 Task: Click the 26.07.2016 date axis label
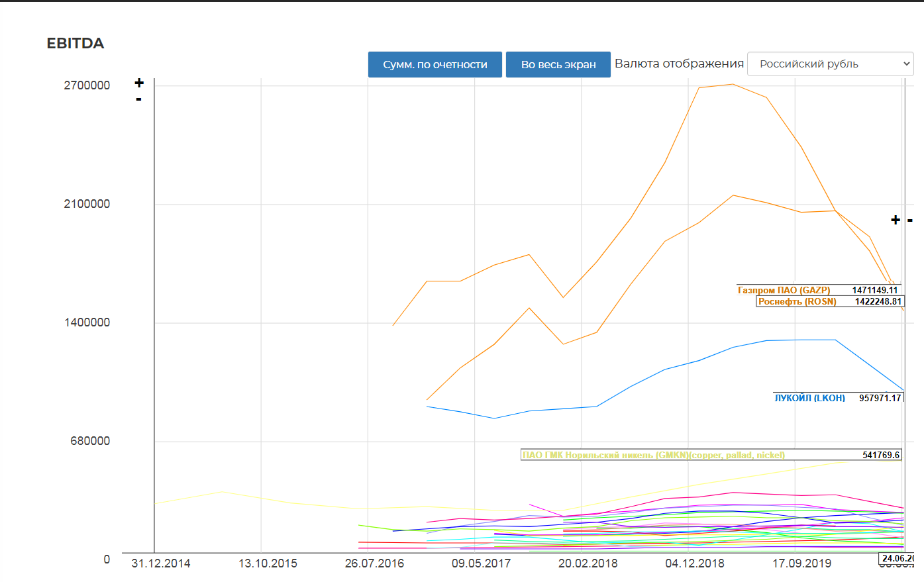coord(374,563)
